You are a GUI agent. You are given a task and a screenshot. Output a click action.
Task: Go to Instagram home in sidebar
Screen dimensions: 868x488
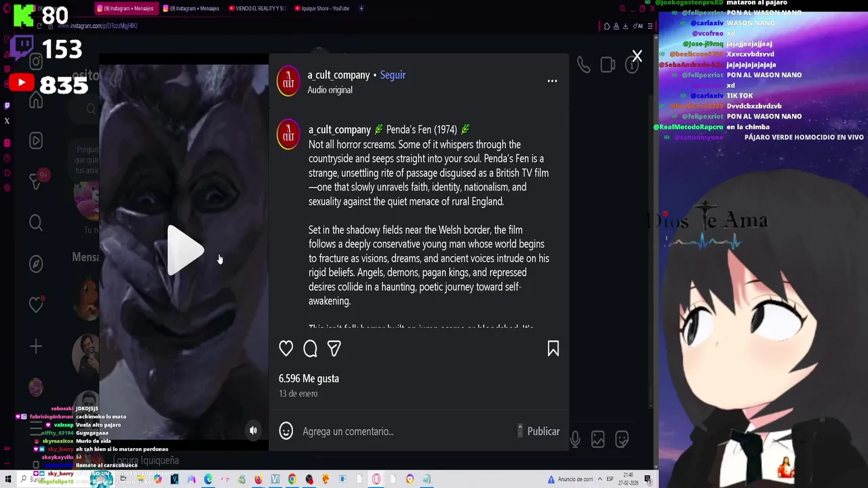[36, 101]
